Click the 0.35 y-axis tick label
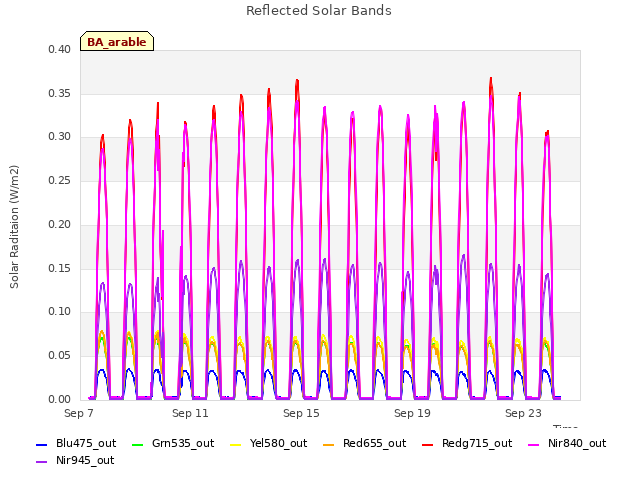640x480 pixels. pyautogui.click(x=60, y=93)
